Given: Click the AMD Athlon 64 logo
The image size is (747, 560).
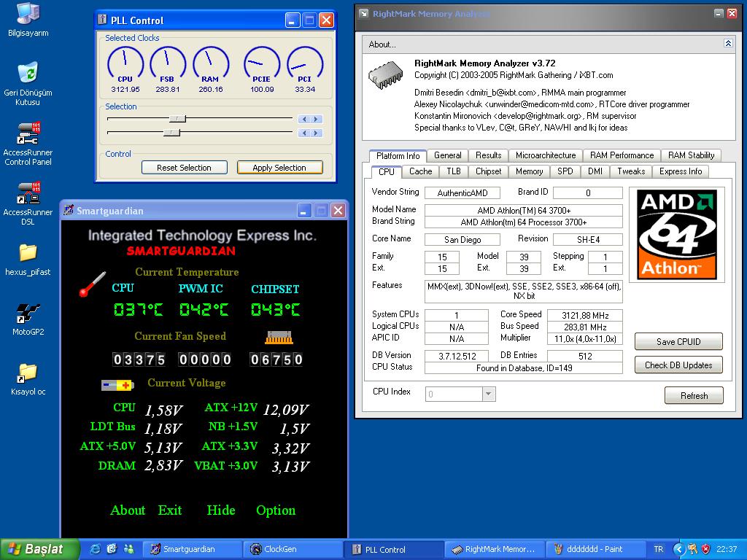Looking at the screenshot, I should (x=676, y=234).
